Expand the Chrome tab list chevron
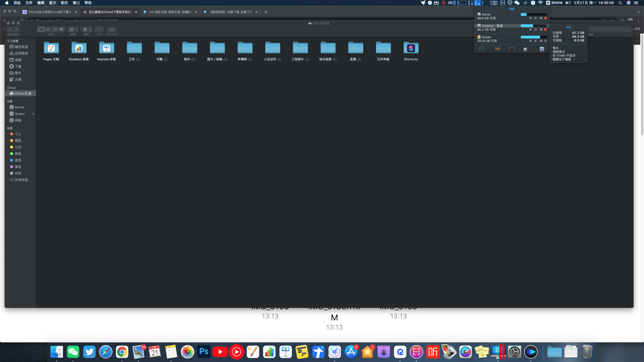 638,12
